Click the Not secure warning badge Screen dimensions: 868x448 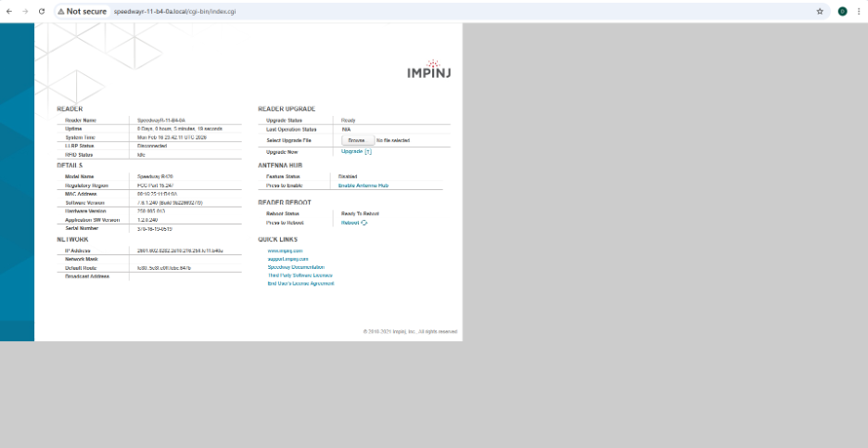coord(82,11)
